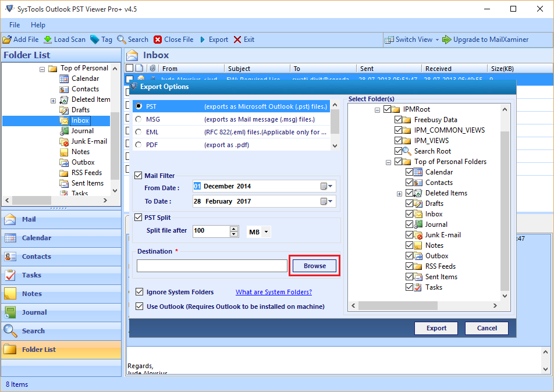Uncheck the IPMRoot folder checkbox
The width and height of the screenshot is (554, 392).
(387, 109)
